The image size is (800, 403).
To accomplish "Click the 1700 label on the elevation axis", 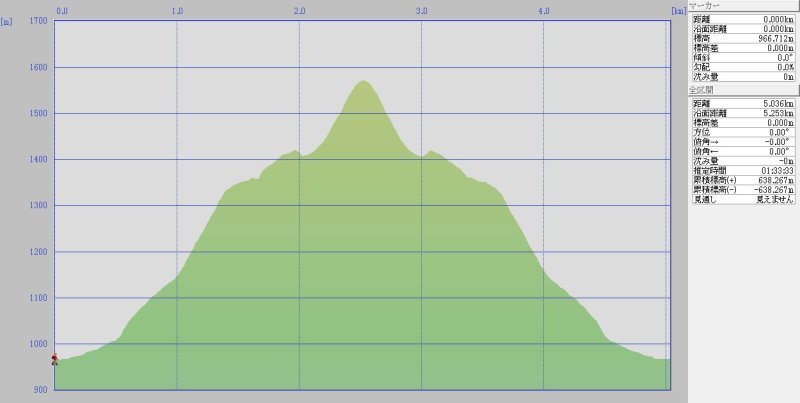I will coord(38,21).
